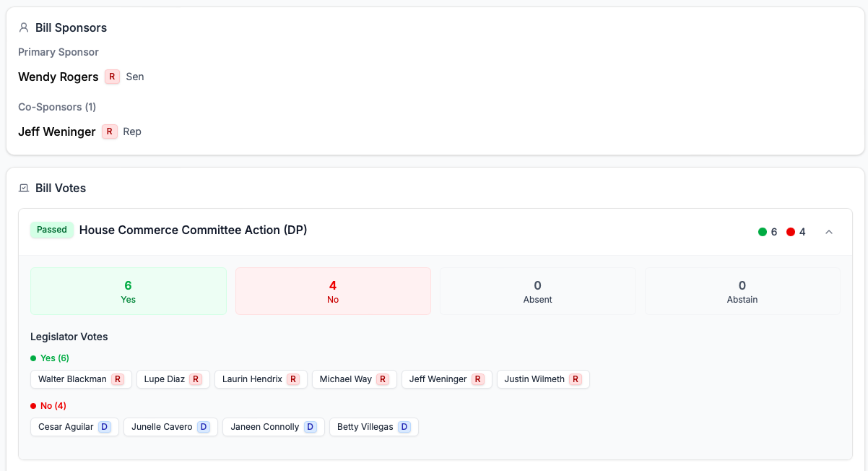Image resolution: width=868 pixels, height=471 pixels.
Task: Open Janeen Connolly legislator chip
Action: click(x=265, y=427)
